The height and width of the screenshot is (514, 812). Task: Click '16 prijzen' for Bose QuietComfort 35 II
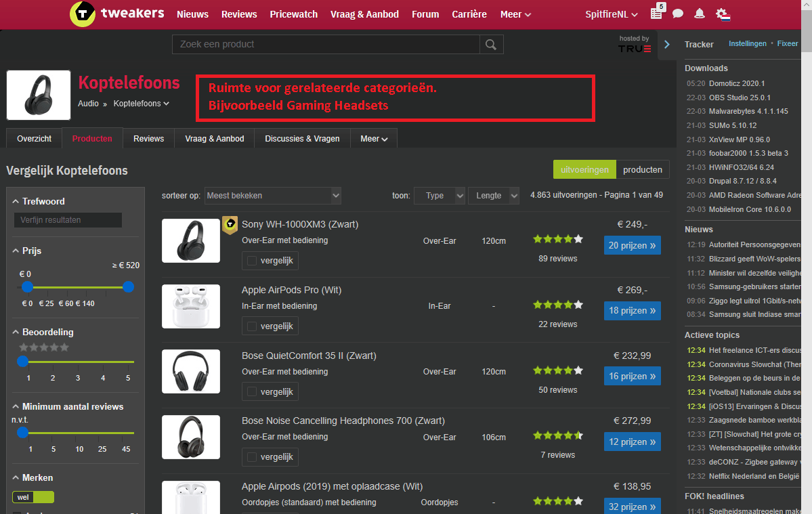coord(633,377)
